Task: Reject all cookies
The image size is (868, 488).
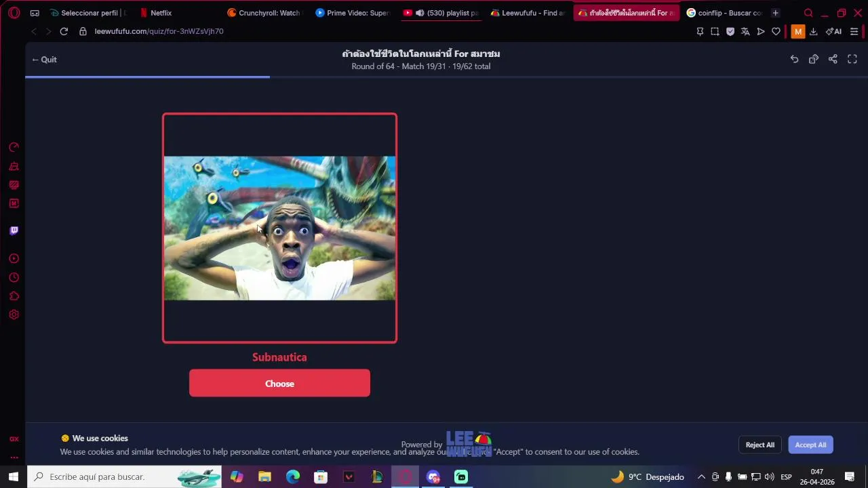Action: (x=759, y=445)
